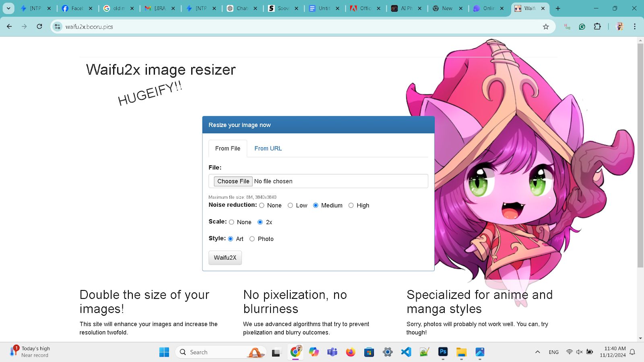Image resolution: width=644 pixels, height=362 pixels.
Task: Choose the Art style option
Action: coord(231,239)
